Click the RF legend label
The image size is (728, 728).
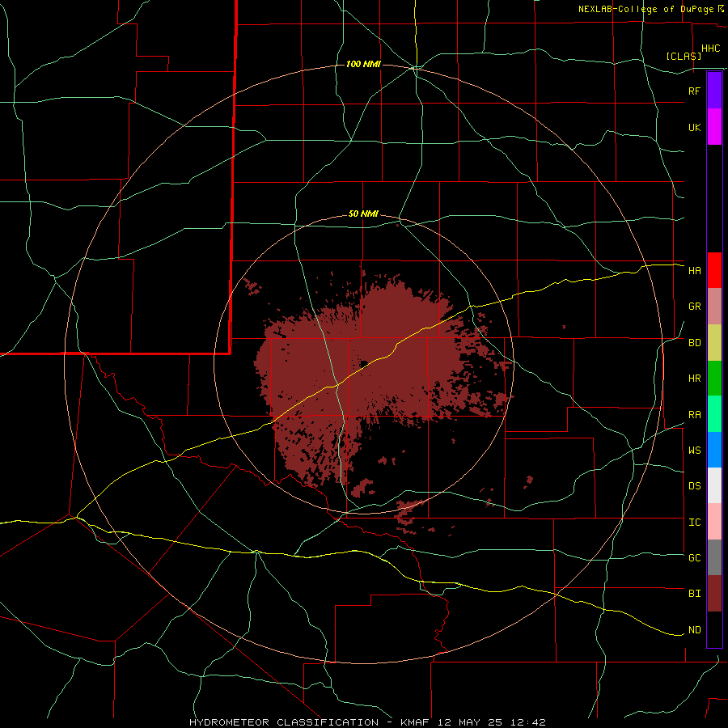coord(694,91)
